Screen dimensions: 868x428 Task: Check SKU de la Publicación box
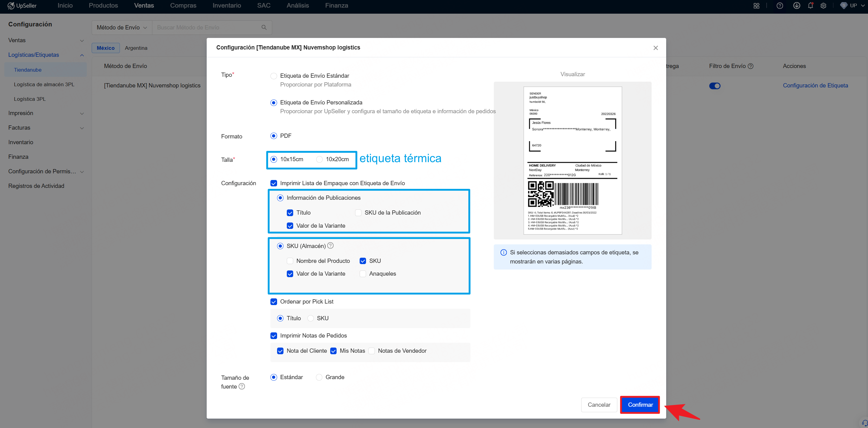[358, 213]
